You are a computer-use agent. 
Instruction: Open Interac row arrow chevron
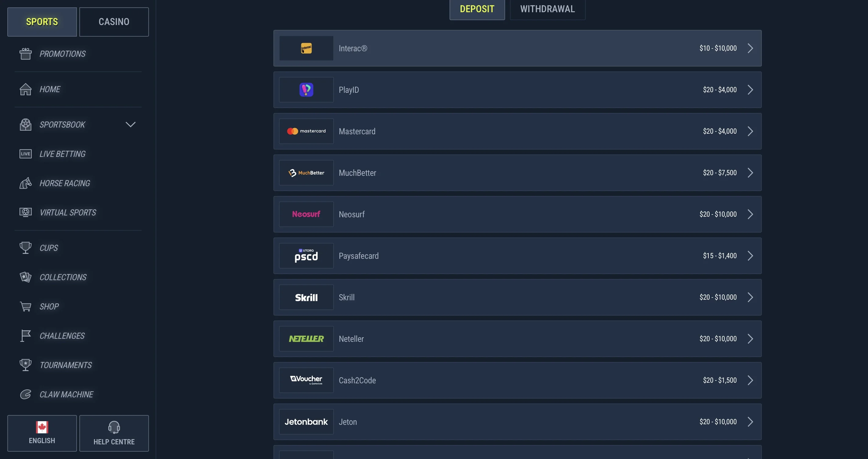coord(750,48)
